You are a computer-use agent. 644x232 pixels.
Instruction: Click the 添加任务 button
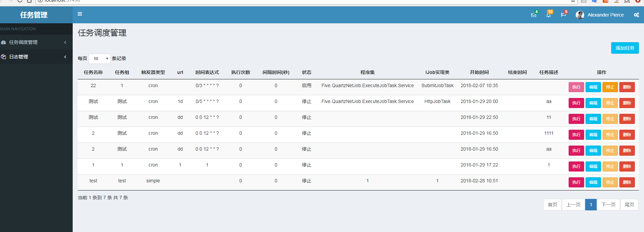[625, 48]
